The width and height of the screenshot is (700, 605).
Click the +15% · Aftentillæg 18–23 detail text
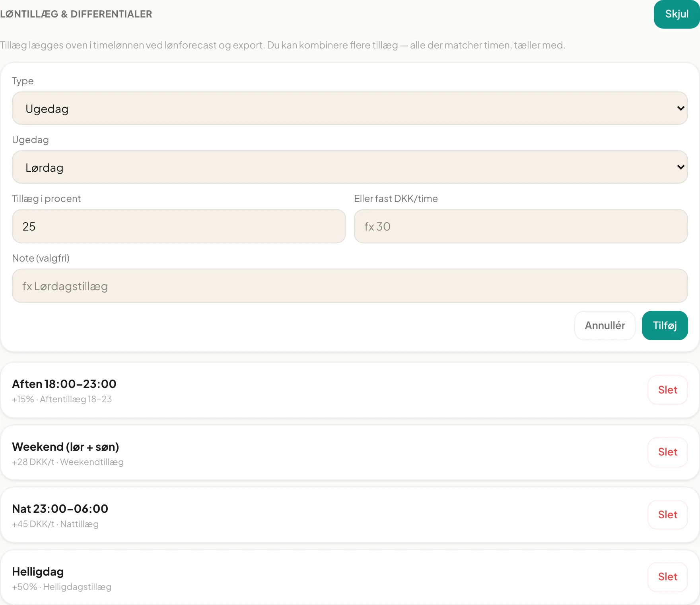(x=62, y=399)
